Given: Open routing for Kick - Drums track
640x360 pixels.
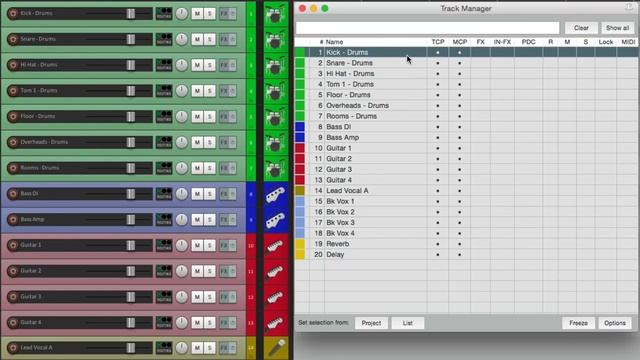Looking at the screenshot, I should [164, 13].
